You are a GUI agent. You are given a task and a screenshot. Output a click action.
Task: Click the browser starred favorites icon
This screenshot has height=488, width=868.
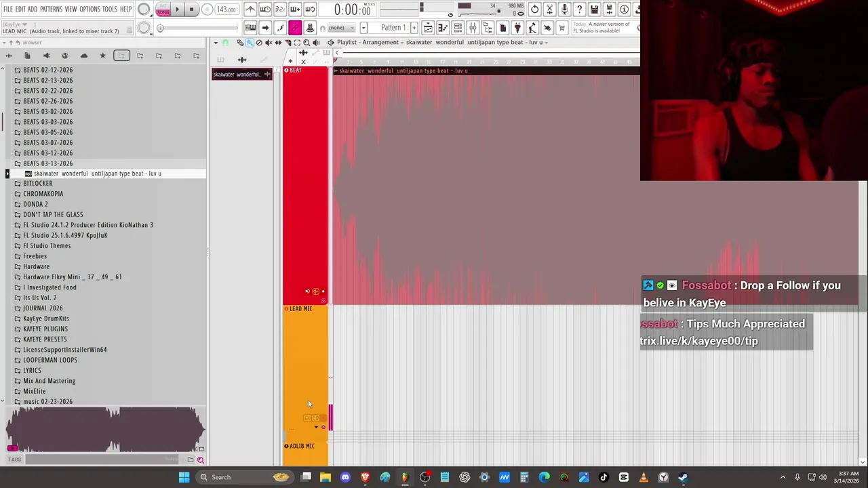pyautogui.click(x=102, y=56)
